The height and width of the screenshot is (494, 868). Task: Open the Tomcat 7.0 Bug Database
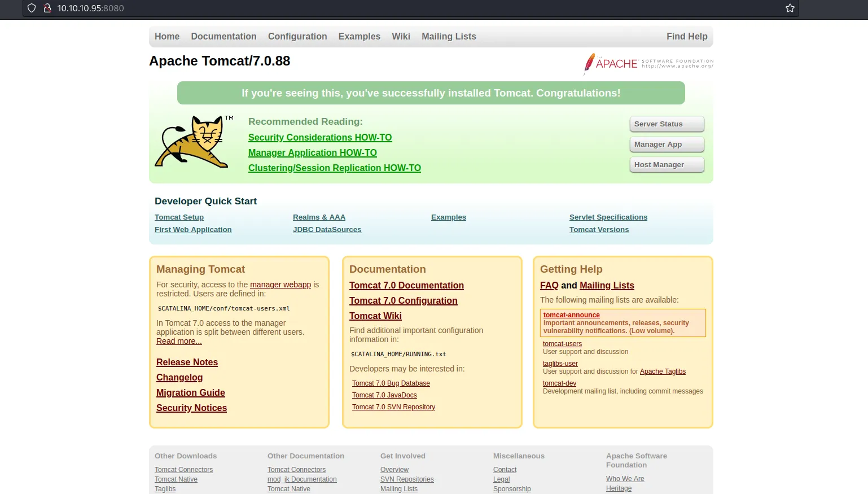pos(391,383)
